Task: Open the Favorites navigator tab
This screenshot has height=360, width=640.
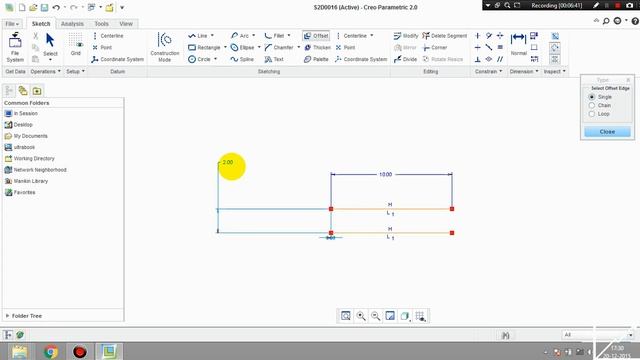Action: [37, 91]
